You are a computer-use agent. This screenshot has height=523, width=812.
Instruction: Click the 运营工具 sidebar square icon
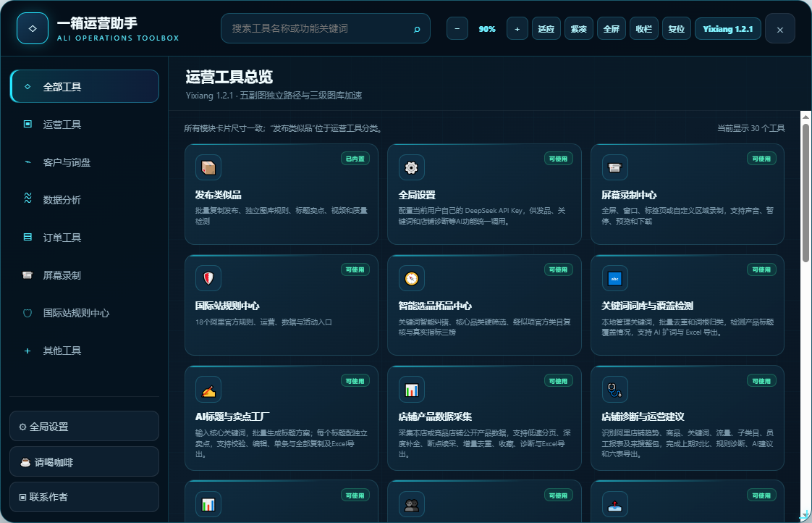(x=28, y=124)
